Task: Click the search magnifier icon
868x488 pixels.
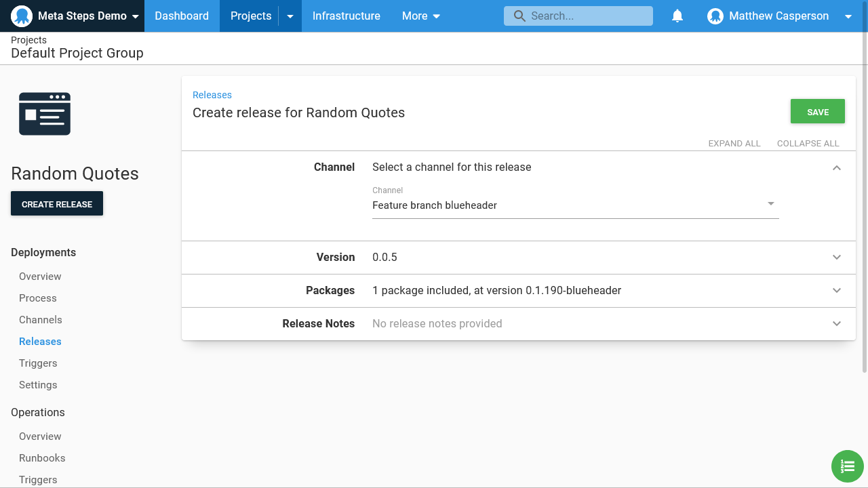Action: (x=519, y=16)
